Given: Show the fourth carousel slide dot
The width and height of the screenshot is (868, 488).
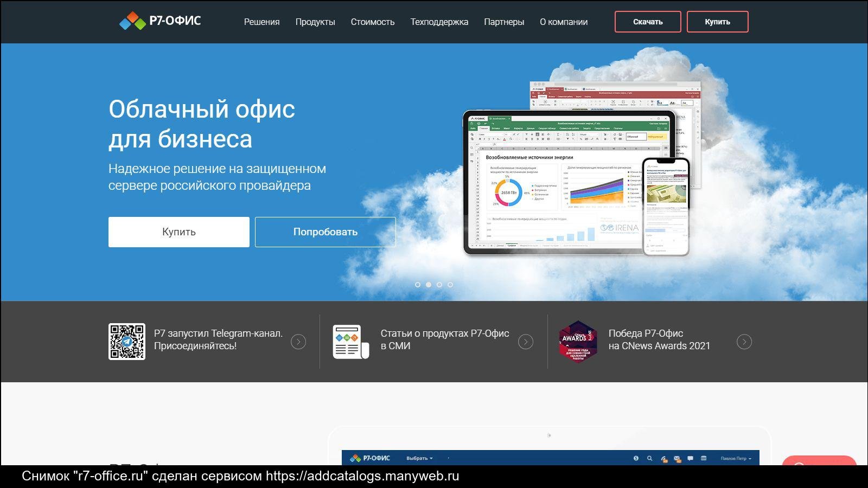Looking at the screenshot, I should click(x=450, y=285).
